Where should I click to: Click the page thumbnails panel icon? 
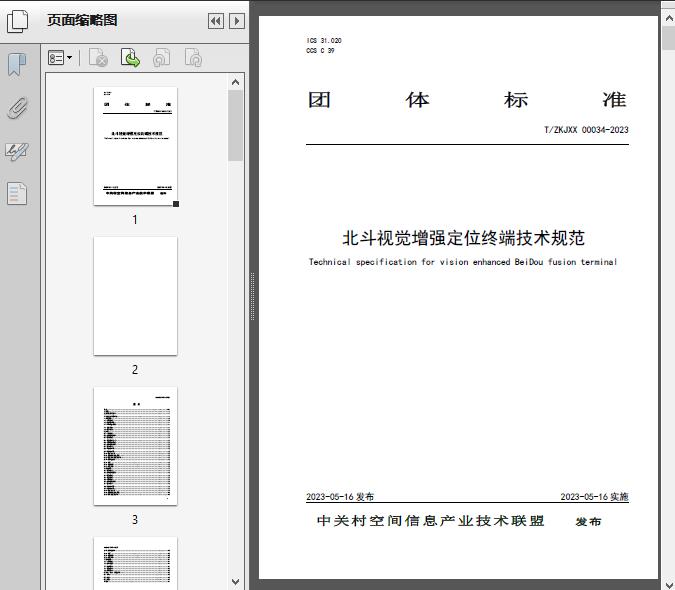[18, 22]
